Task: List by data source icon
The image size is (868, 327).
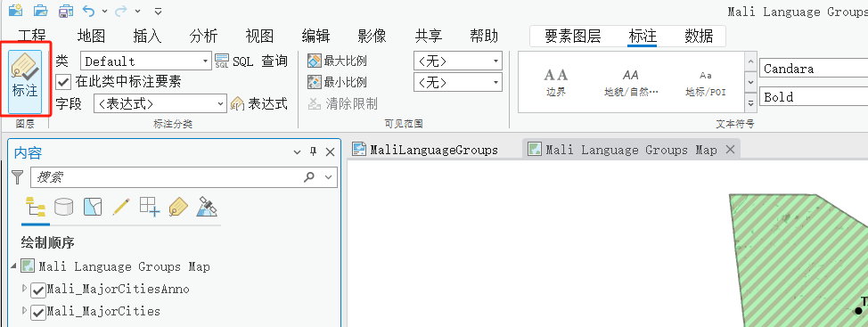Action: click(x=63, y=207)
